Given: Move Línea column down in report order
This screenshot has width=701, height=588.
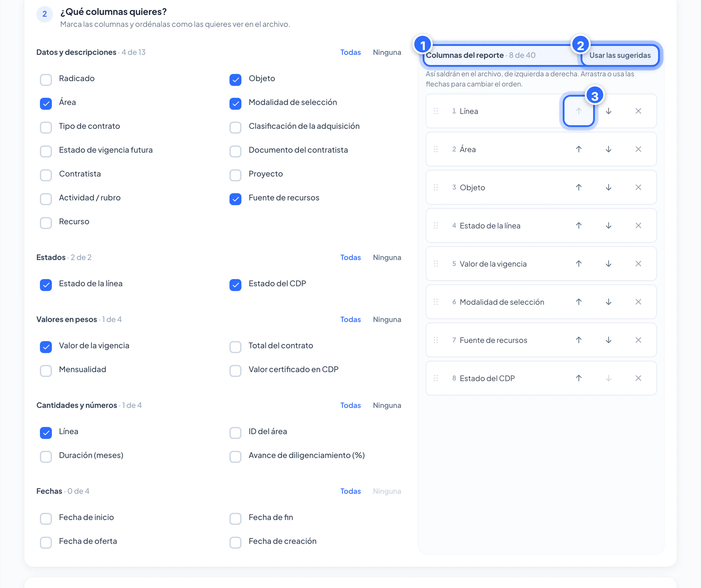Looking at the screenshot, I should click(x=609, y=111).
